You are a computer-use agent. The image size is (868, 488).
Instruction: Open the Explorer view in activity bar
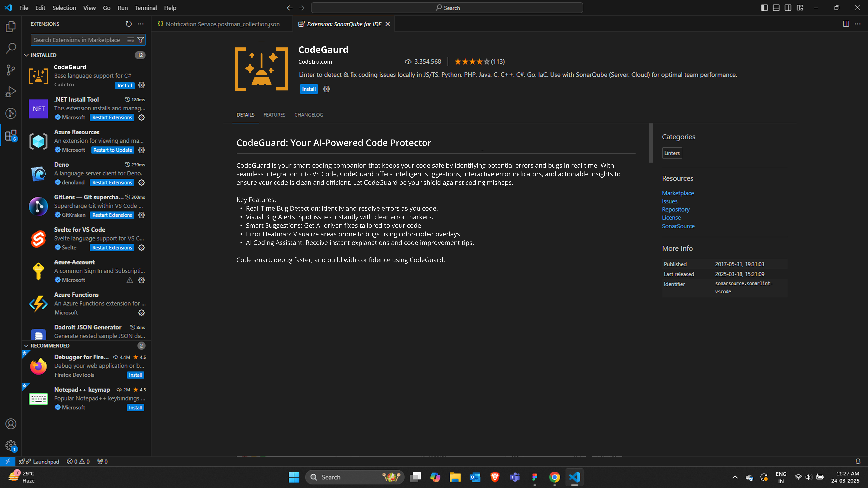tap(11, 27)
